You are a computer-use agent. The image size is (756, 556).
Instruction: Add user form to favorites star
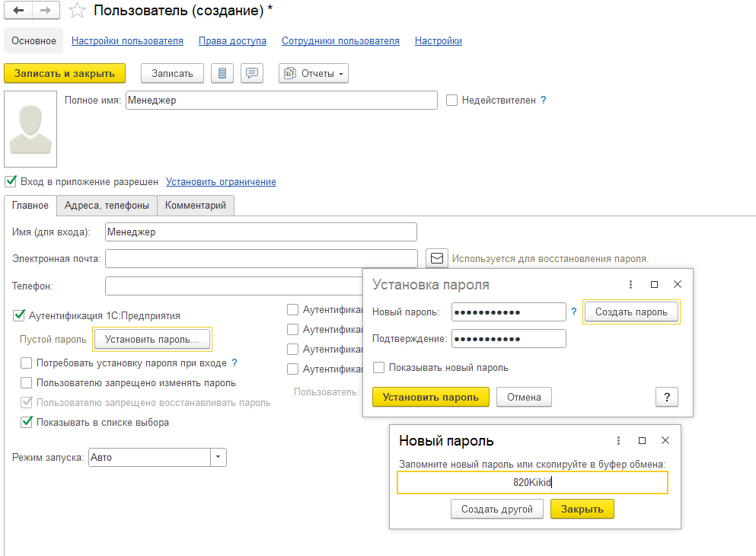coord(77,11)
